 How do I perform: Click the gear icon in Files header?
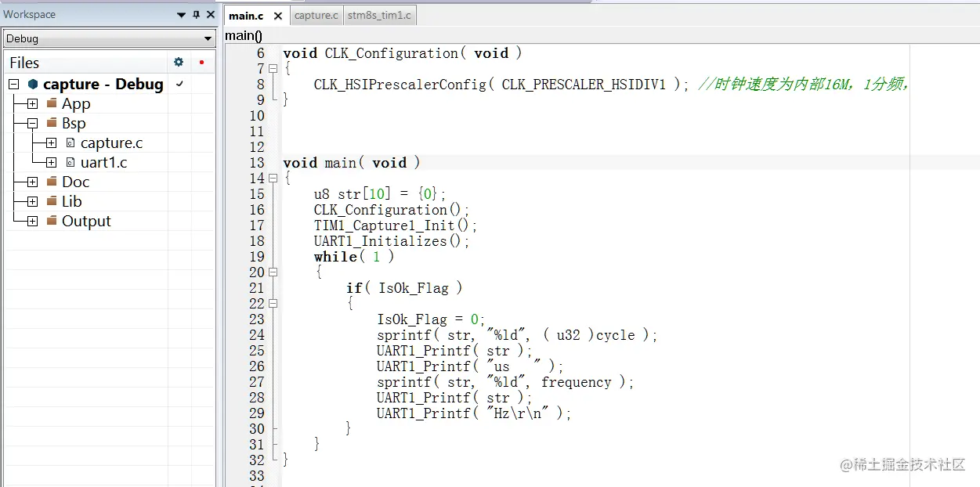click(179, 62)
